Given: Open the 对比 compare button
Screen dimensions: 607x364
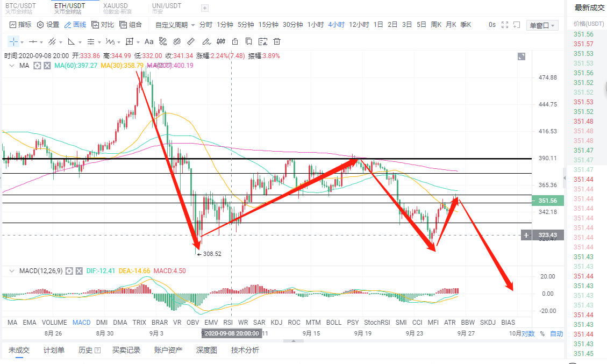Looking at the screenshot, I should tap(103, 25).
